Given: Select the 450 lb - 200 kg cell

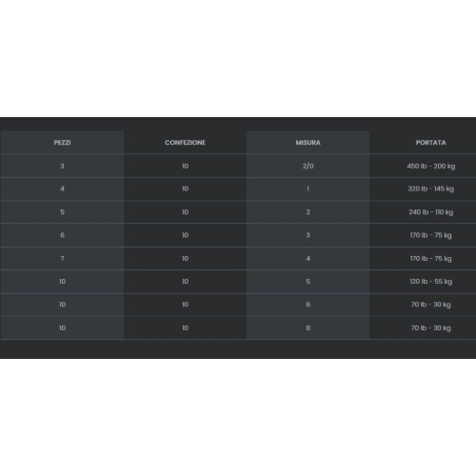Looking at the screenshot, I should coord(430,166).
